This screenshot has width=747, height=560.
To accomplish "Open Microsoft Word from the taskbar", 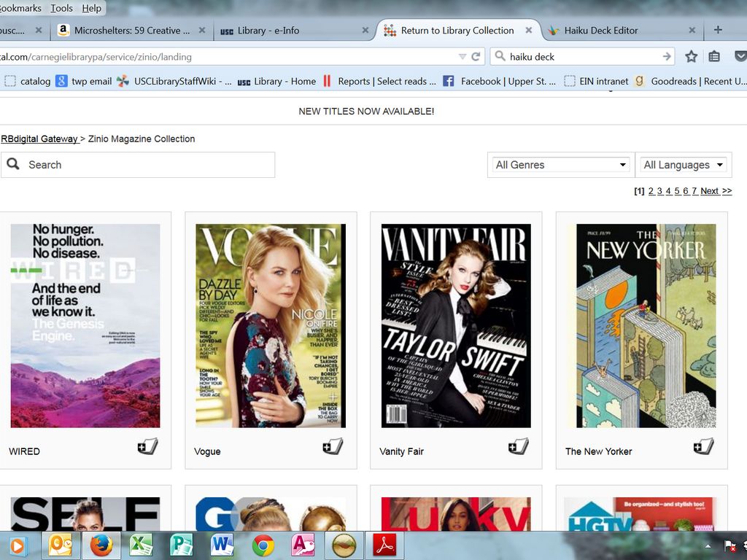I will point(222,545).
